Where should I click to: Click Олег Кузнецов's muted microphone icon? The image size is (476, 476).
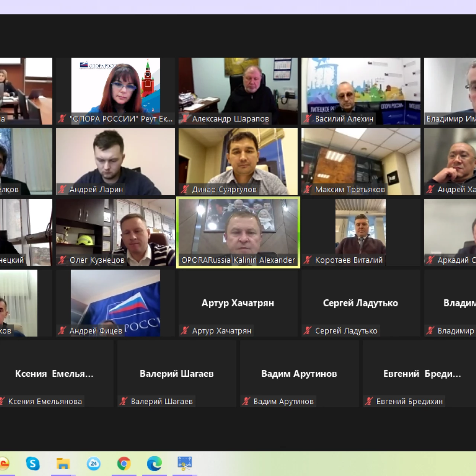tap(62, 260)
